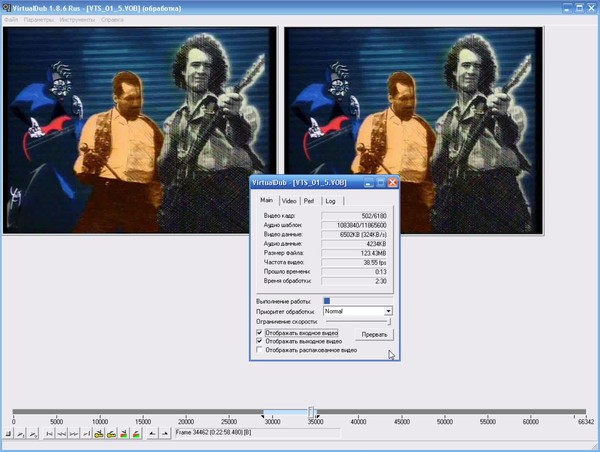Uncheck "Отображать выходное видео" checkbox

click(259, 341)
